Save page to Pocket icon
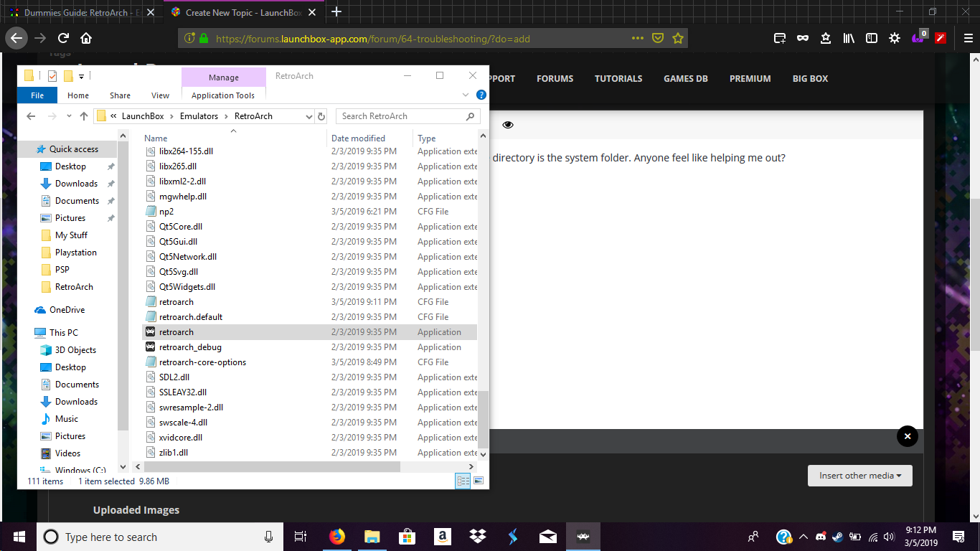Viewport: 980px width, 551px height. click(658, 39)
